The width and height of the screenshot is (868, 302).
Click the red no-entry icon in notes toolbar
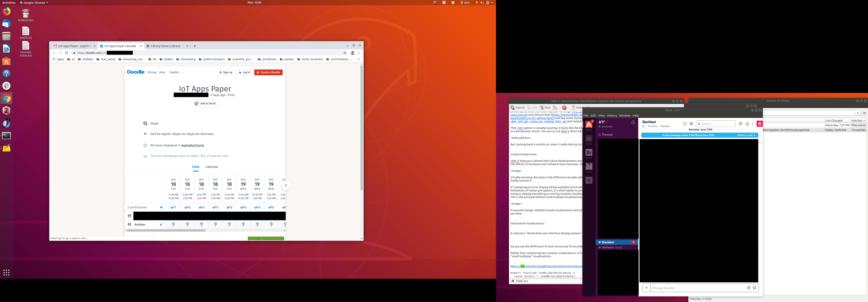click(564, 108)
